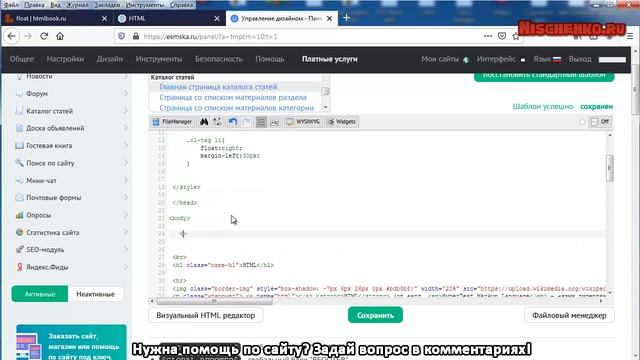This screenshot has height=360, width=640.
Task: Reload the page
Action: 44,36
